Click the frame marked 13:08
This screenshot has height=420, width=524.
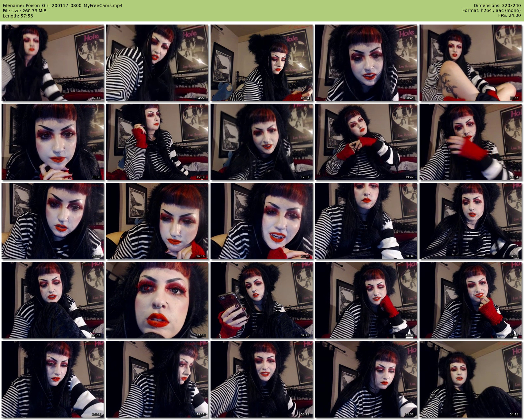click(x=53, y=142)
